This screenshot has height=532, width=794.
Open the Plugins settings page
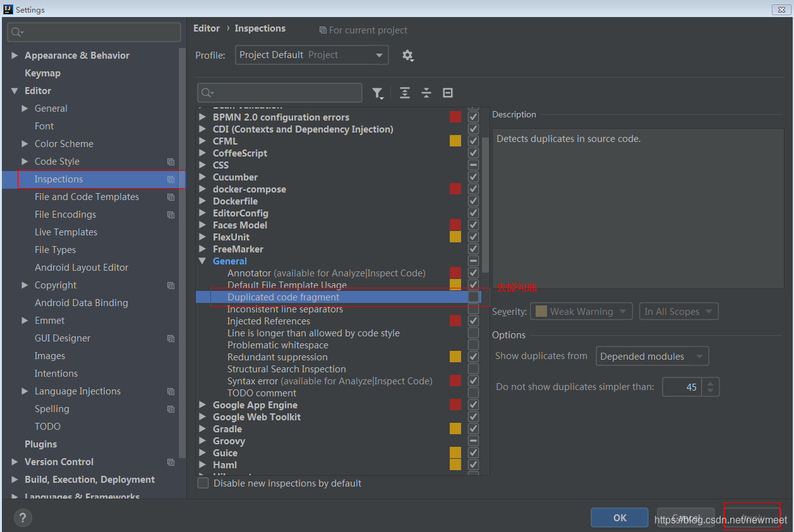point(40,444)
